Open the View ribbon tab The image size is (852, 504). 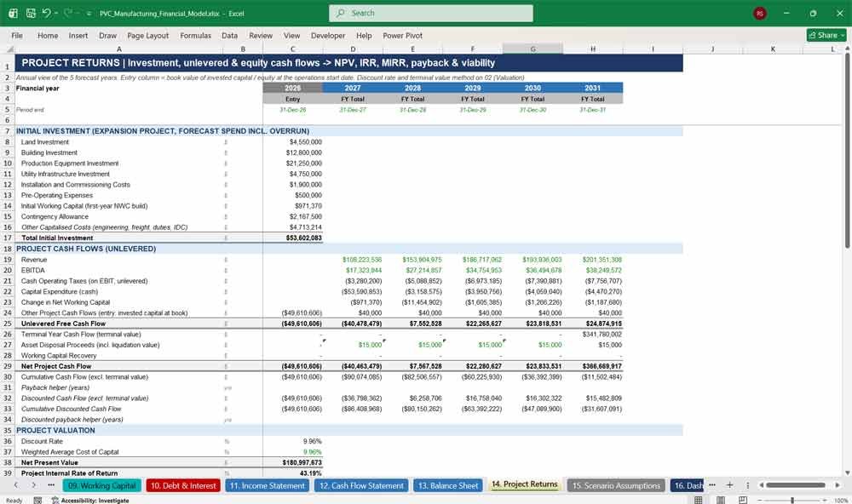pos(291,35)
